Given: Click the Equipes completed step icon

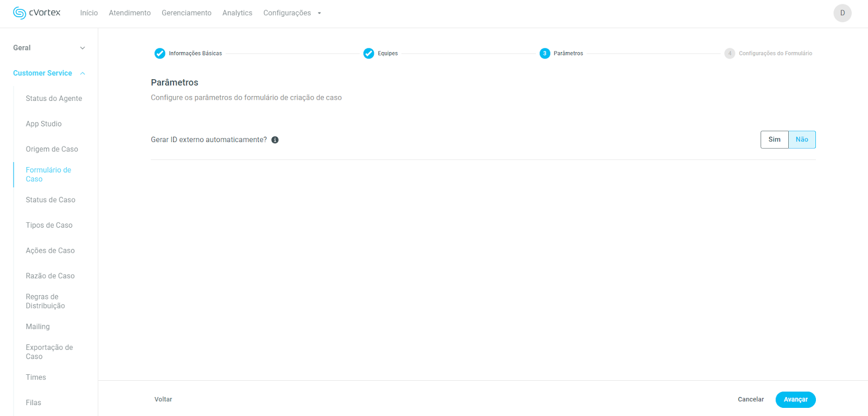Looking at the screenshot, I should click(x=368, y=53).
